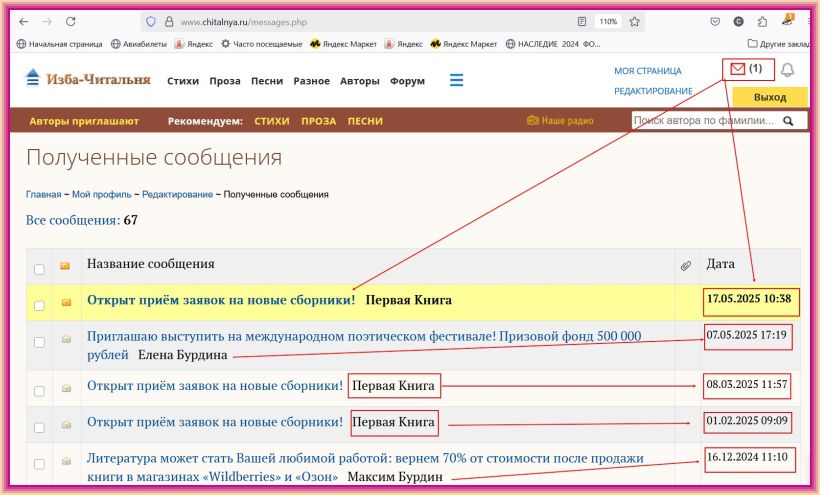This screenshot has height=495, width=820.
Task: Click the browser address bar URL
Action: coord(243,22)
